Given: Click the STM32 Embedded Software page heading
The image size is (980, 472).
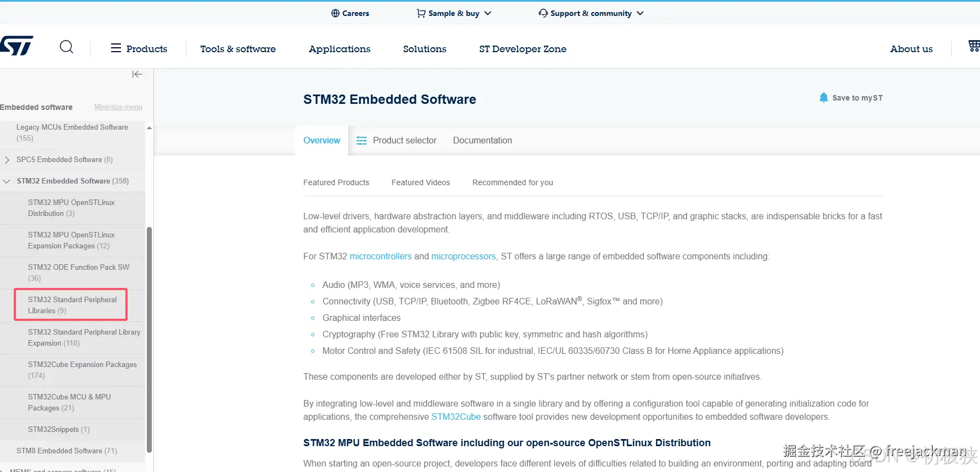Looking at the screenshot, I should tap(389, 99).
